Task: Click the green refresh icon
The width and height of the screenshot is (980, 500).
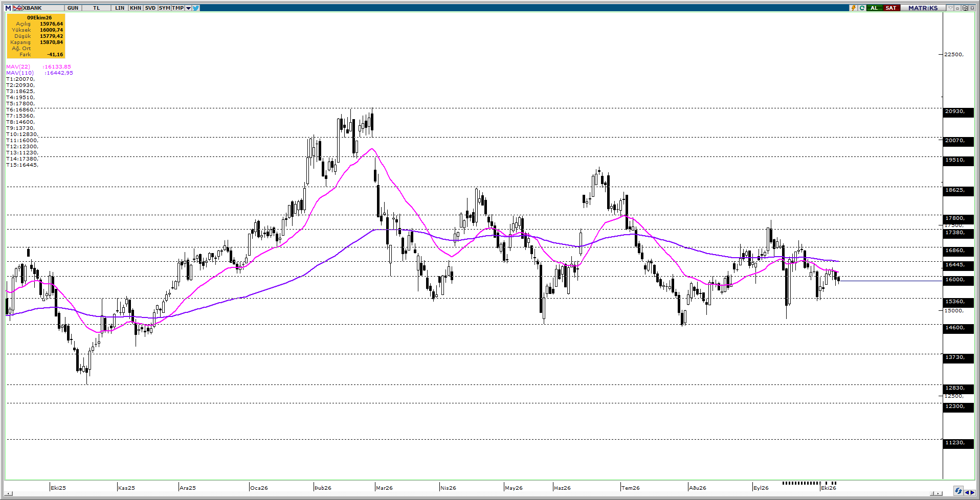Action: click(x=862, y=8)
